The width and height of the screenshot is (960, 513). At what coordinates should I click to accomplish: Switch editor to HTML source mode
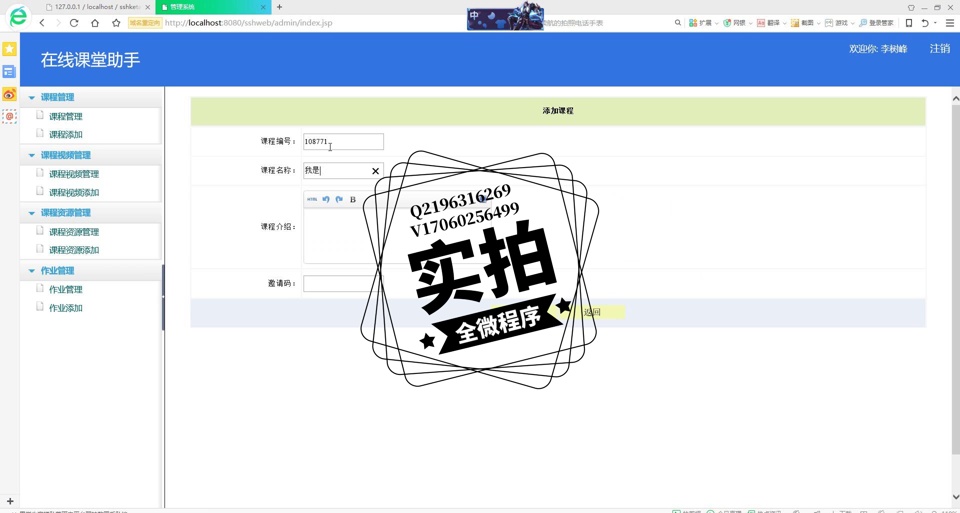click(312, 199)
